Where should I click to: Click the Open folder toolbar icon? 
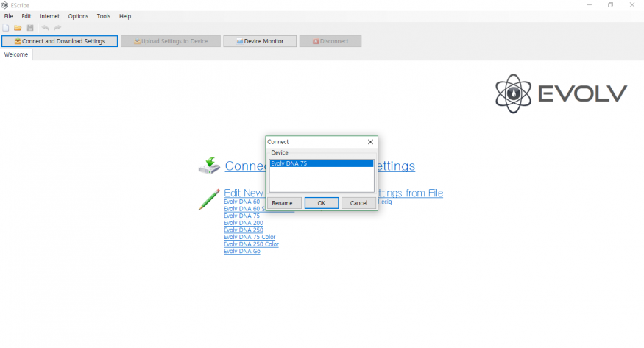tap(18, 28)
